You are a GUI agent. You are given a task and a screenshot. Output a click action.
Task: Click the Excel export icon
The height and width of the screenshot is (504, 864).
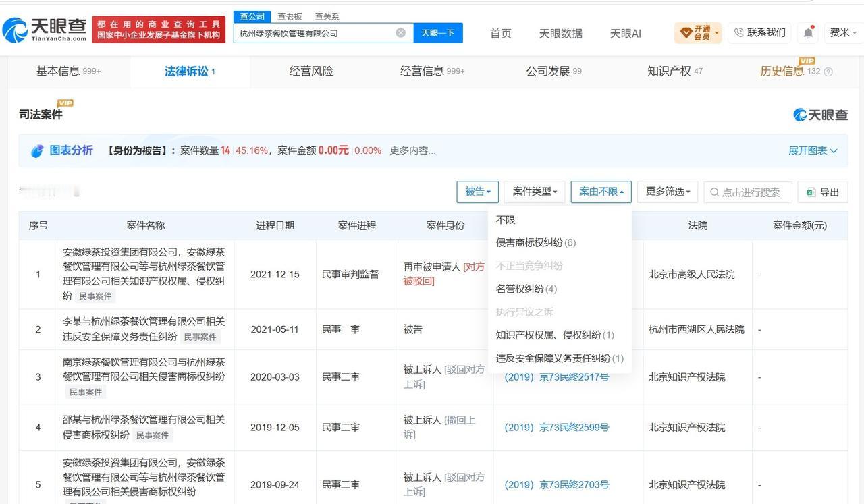(x=810, y=192)
